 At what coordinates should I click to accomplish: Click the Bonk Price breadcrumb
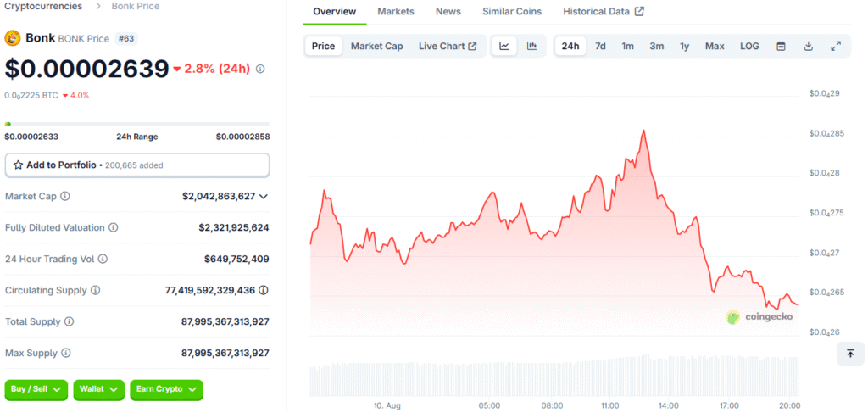tap(135, 7)
